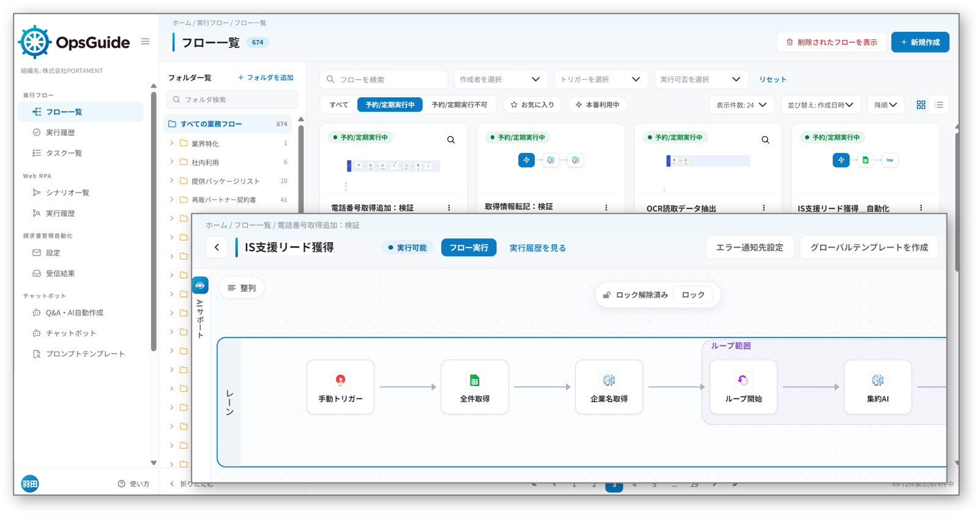
Task: Open the トリガーを選択 dropdown
Action: tap(600, 79)
